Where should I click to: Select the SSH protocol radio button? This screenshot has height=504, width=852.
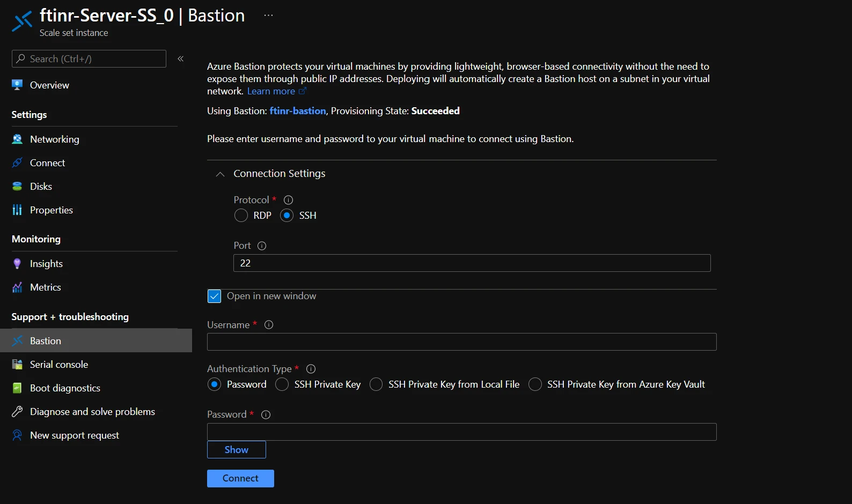click(x=287, y=216)
